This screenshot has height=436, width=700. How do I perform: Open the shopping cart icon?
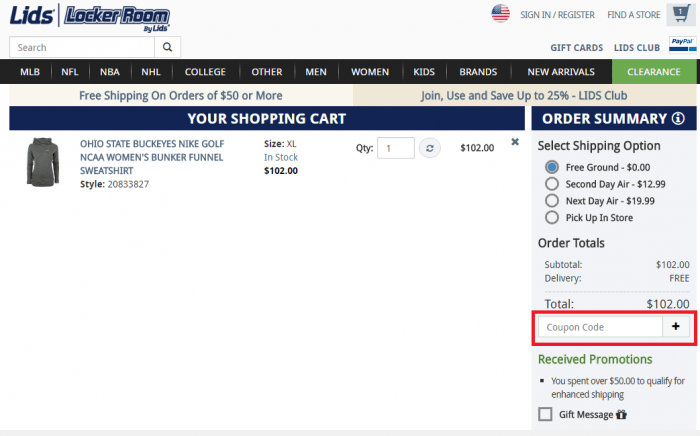[x=681, y=14]
